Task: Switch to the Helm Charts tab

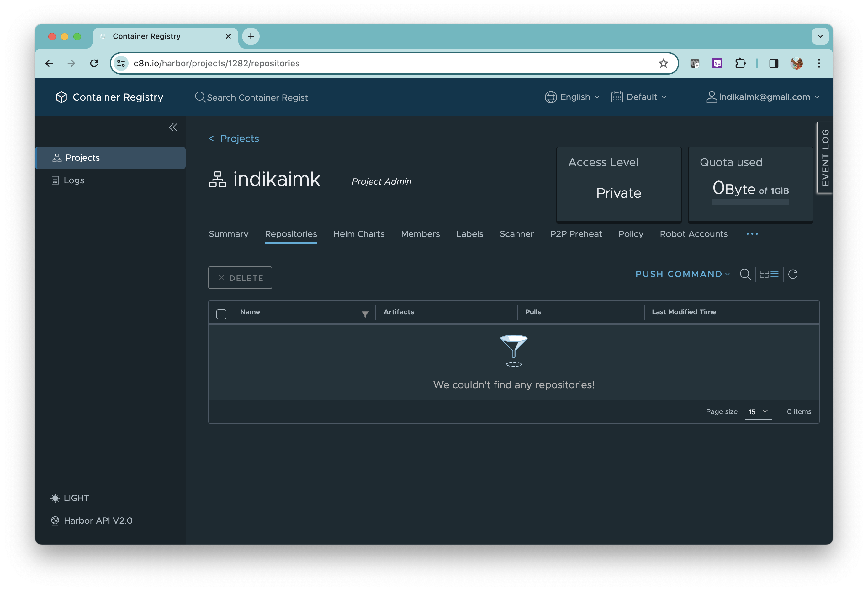Action: [x=358, y=234]
